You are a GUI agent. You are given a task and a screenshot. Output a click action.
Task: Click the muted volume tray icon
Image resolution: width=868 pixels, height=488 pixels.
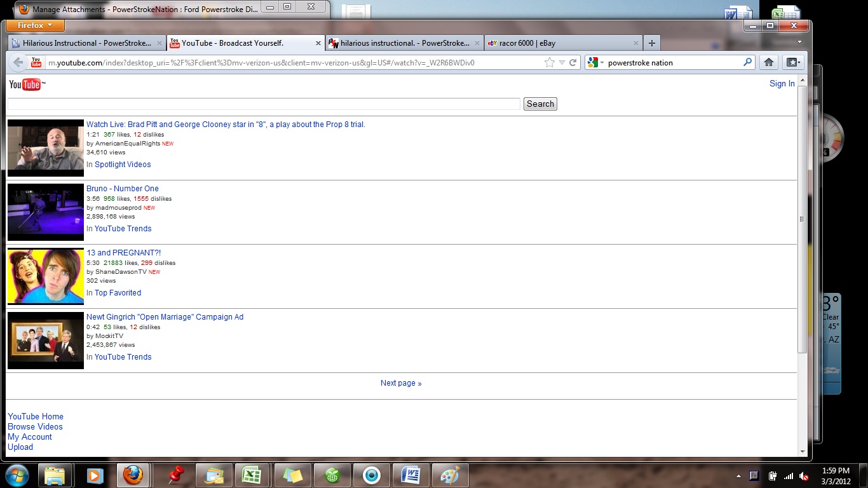tap(804, 476)
